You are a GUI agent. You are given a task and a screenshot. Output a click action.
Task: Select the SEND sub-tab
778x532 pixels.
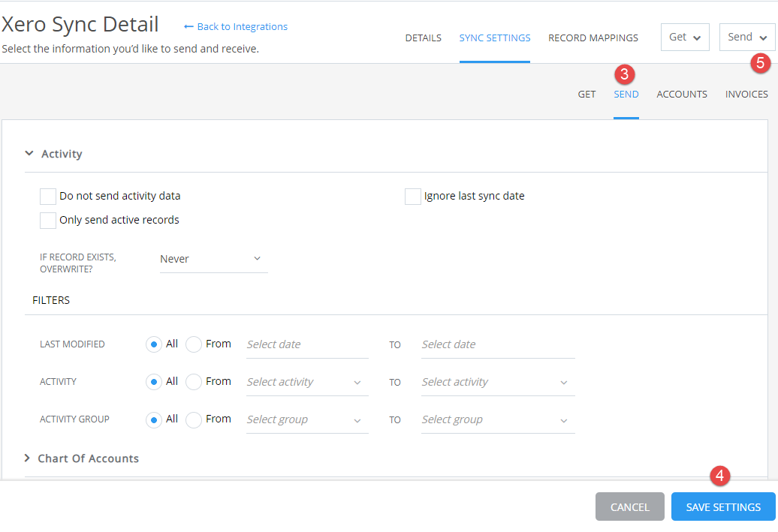click(626, 95)
